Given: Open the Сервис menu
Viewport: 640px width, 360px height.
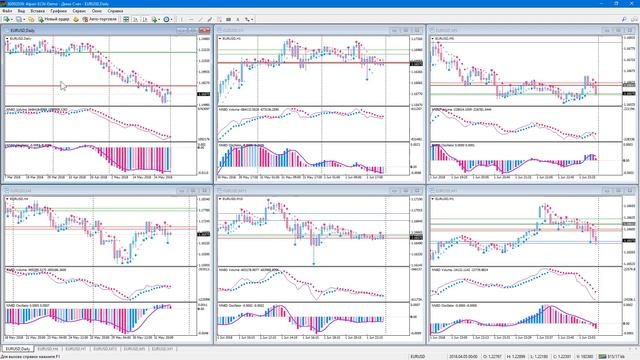Looking at the screenshot, I should (x=79, y=11).
